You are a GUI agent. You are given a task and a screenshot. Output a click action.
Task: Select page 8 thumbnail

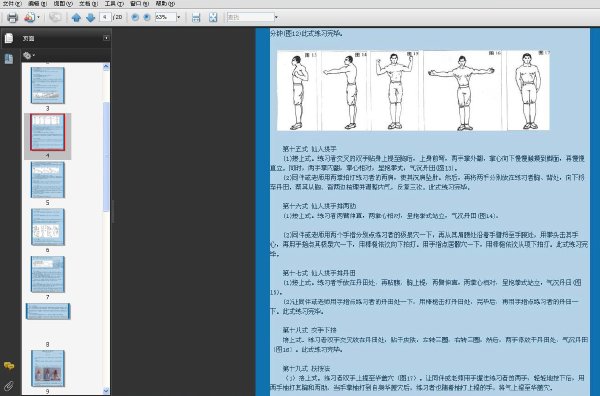48,311
